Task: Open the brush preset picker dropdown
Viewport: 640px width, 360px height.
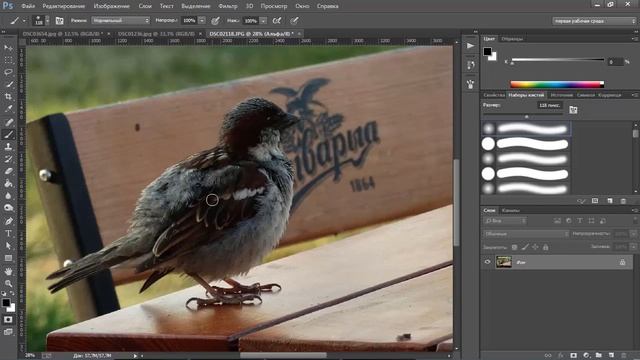Action: pyautogui.click(x=47, y=20)
